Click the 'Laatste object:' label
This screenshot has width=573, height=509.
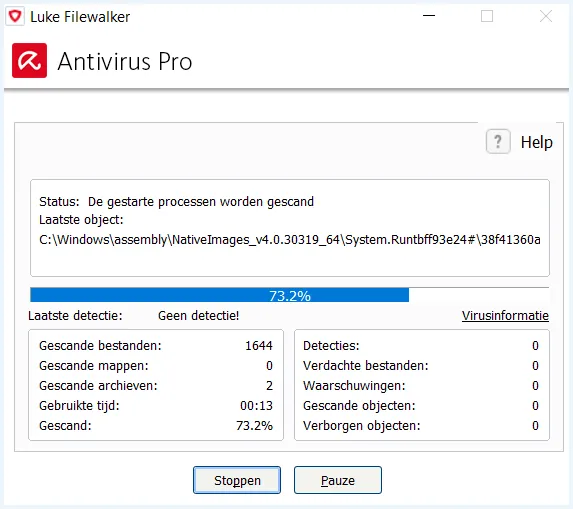[81, 220]
